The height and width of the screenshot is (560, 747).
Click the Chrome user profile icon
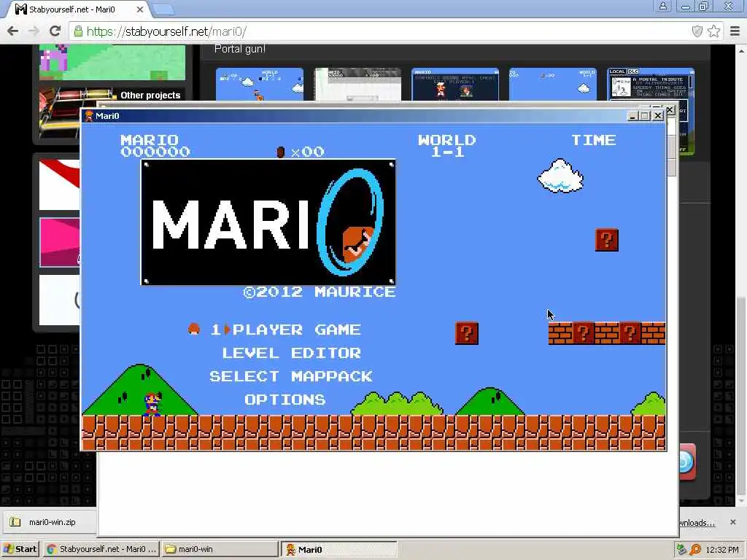pos(662,6)
